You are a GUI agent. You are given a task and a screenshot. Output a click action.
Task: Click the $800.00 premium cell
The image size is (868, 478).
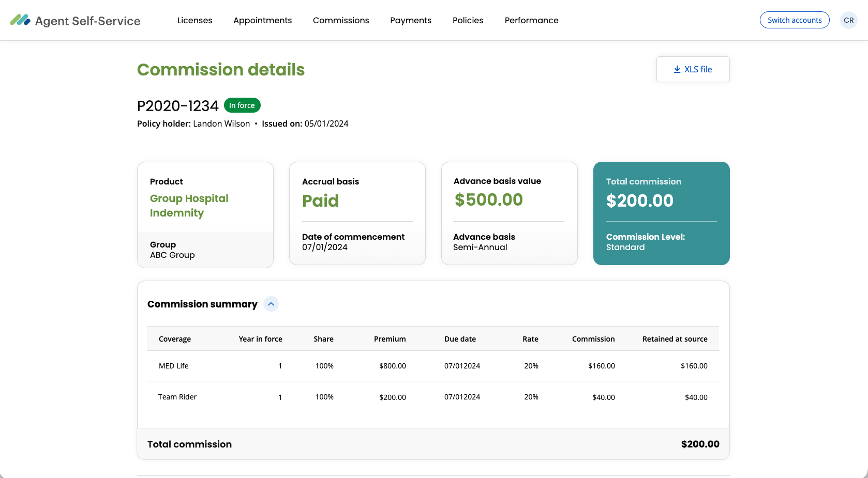(x=393, y=366)
